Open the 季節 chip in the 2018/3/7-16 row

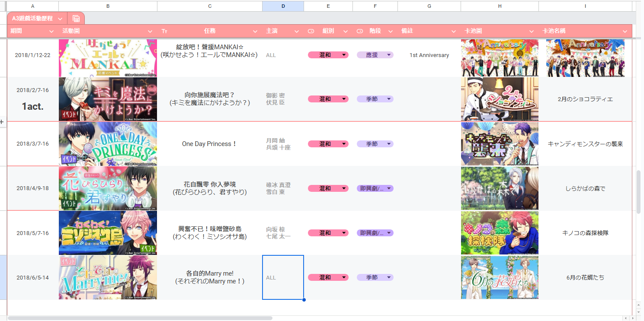(x=375, y=144)
